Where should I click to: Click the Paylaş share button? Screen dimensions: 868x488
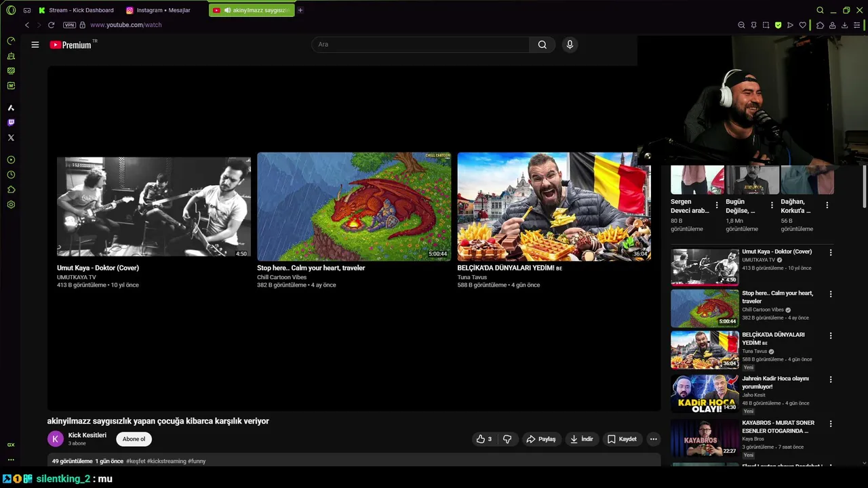(x=541, y=439)
